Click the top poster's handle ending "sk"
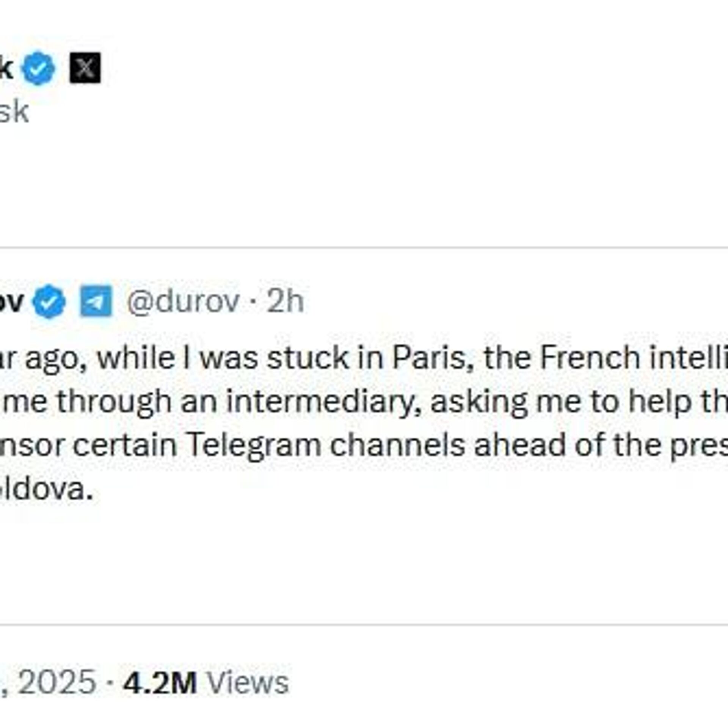728x726 pixels. tap(14, 112)
